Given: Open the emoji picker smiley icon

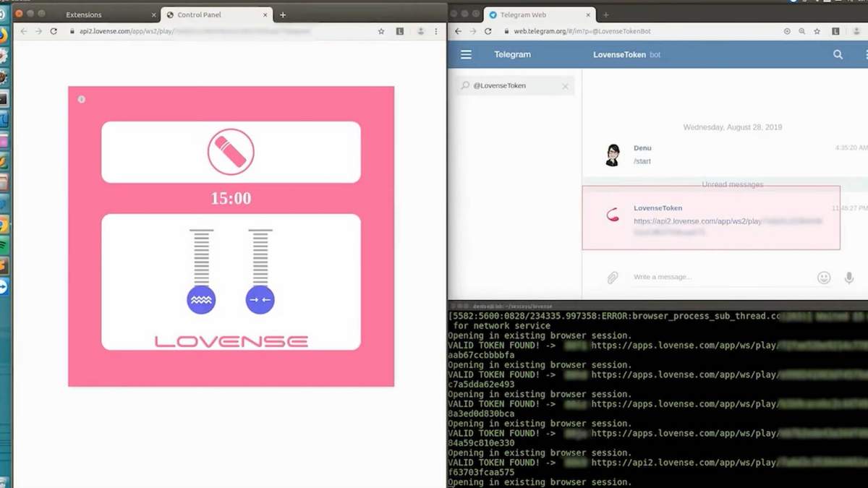Looking at the screenshot, I should pyautogui.click(x=824, y=278).
